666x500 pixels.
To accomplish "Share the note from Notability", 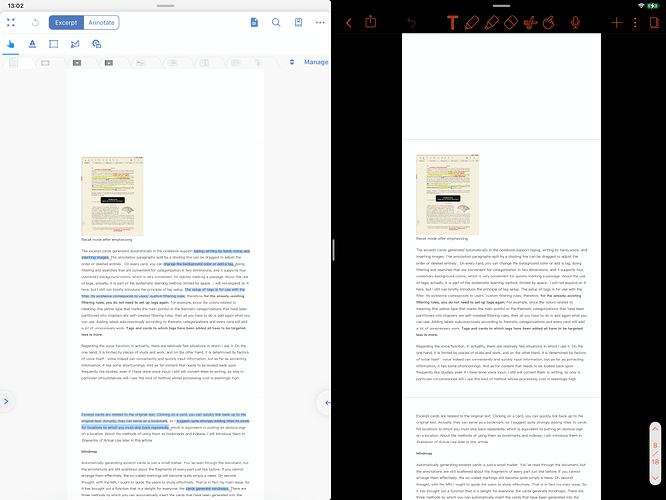I will click(x=371, y=22).
